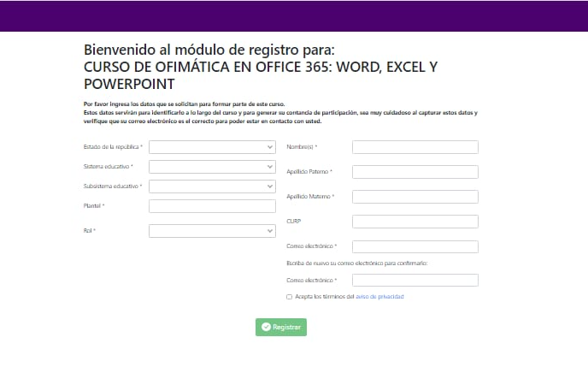Click the 'Subsistema educativo *' label
The width and height of the screenshot is (588, 373).
point(113,186)
